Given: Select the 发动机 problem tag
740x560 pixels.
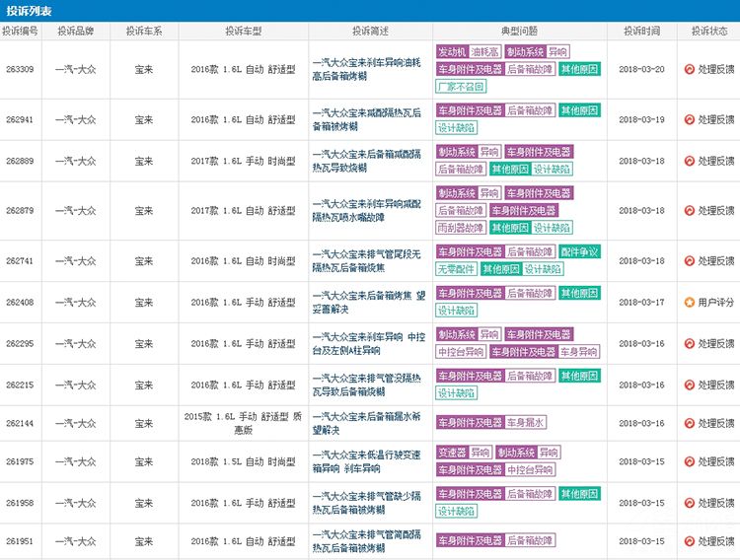Looking at the screenshot, I should coord(451,51).
